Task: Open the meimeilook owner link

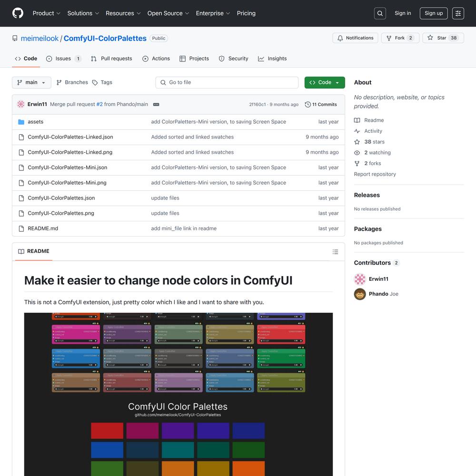Action: click(40, 38)
